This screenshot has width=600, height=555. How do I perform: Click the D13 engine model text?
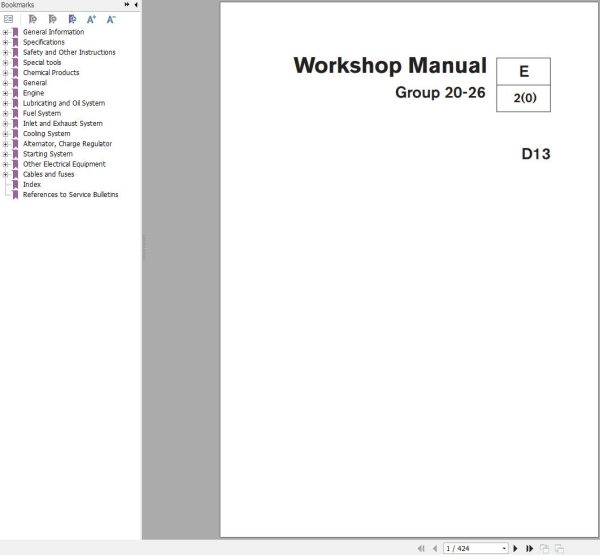pyautogui.click(x=536, y=154)
